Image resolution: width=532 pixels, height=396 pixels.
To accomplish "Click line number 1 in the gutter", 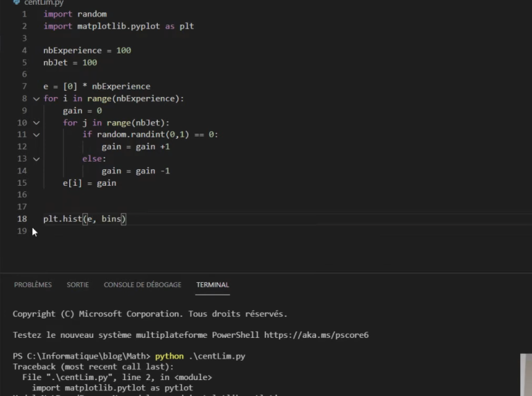I will (x=24, y=14).
